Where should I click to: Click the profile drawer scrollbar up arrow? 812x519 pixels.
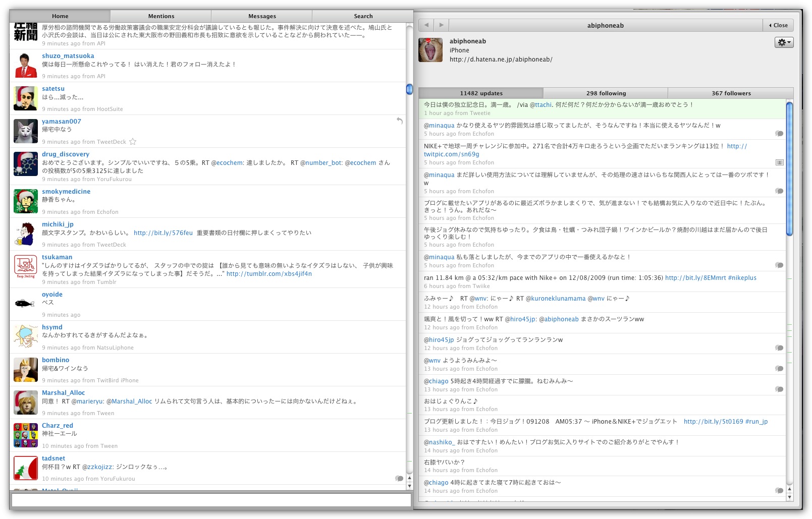pos(789,489)
